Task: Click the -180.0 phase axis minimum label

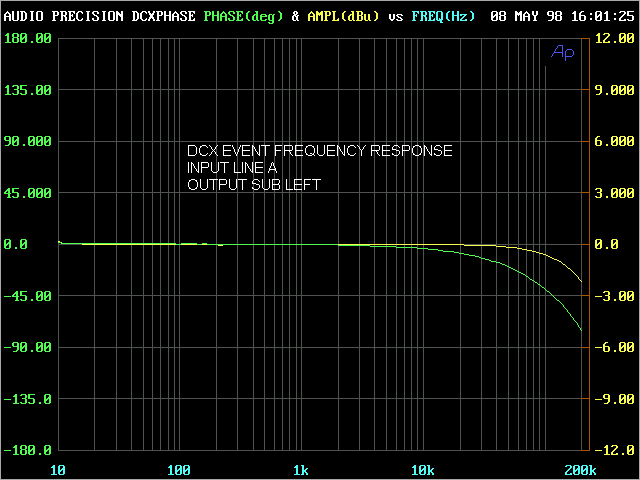Action: coord(28,450)
